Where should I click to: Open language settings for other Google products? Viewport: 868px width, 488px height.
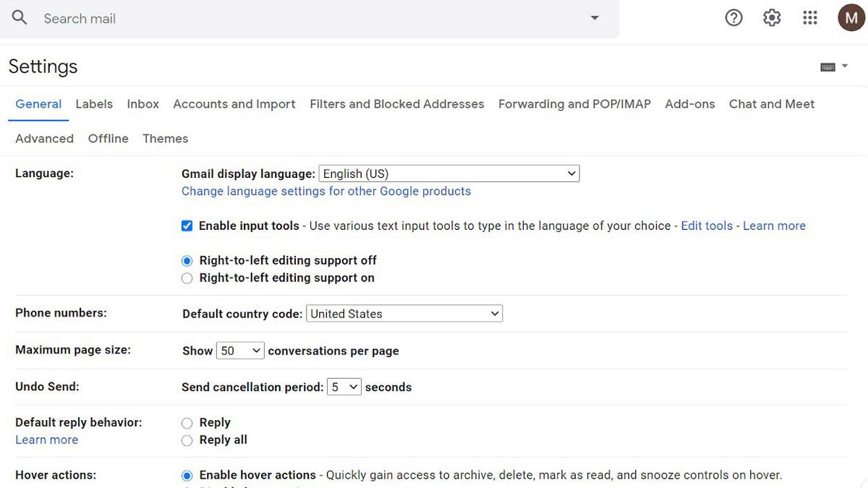tap(325, 191)
